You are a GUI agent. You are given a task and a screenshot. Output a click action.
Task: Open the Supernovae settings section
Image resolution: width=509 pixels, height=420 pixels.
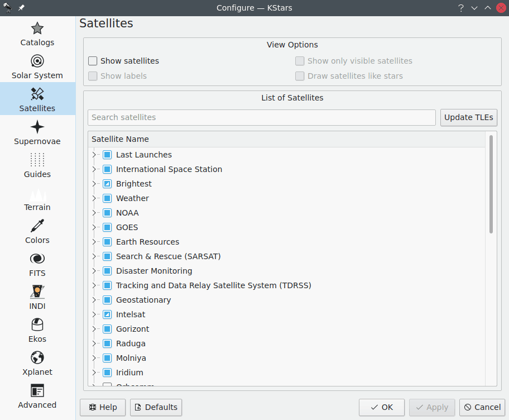tap(37, 132)
